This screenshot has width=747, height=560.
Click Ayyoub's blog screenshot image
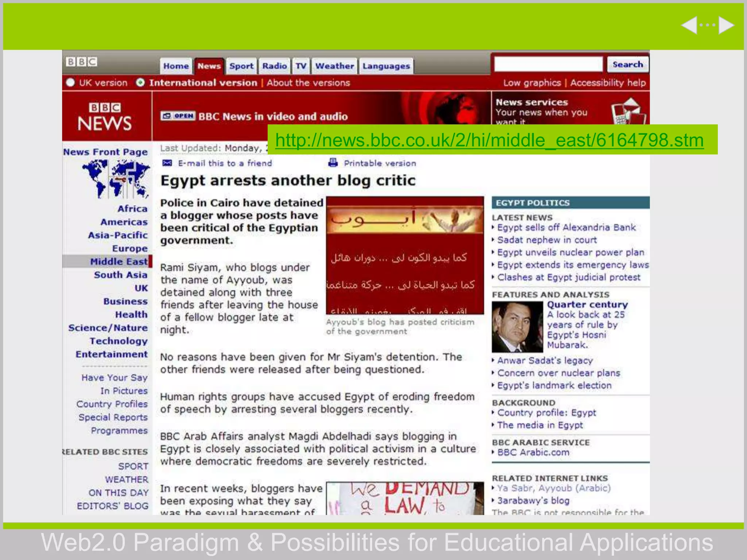pyautogui.click(x=405, y=255)
